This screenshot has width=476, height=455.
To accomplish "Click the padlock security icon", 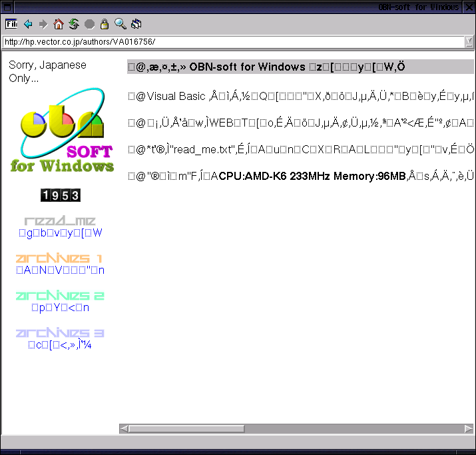I will pyautogui.click(x=105, y=24).
